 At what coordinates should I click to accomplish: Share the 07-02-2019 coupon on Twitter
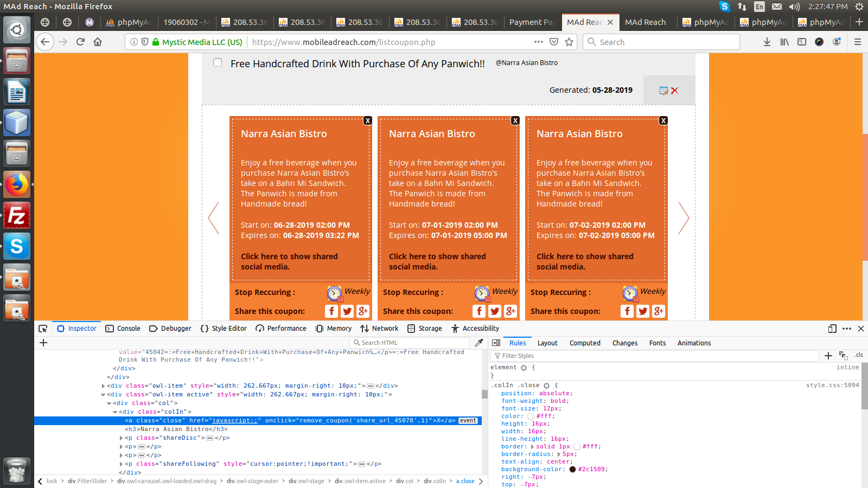click(x=643, y=311)
